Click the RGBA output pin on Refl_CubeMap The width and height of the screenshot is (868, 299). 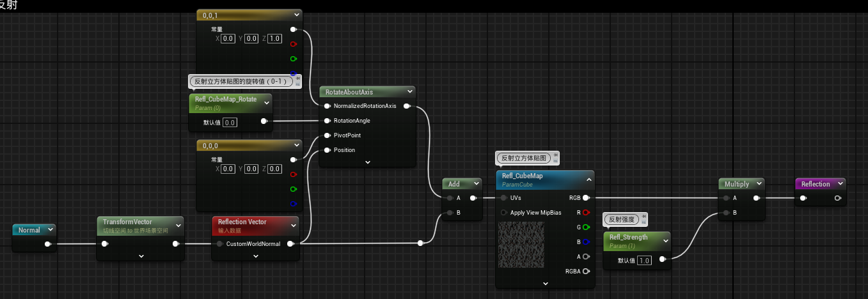[585, 271]
